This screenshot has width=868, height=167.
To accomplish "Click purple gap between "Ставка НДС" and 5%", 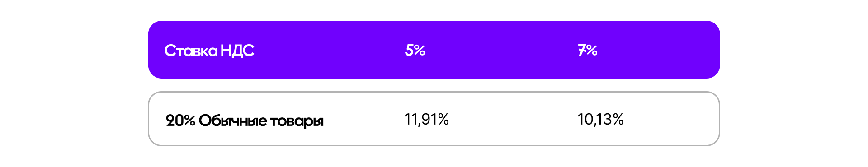I will 330,50.
